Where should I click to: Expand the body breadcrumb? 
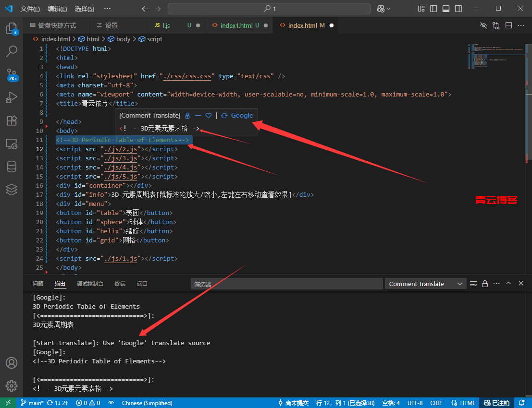[x=119, y=39]
